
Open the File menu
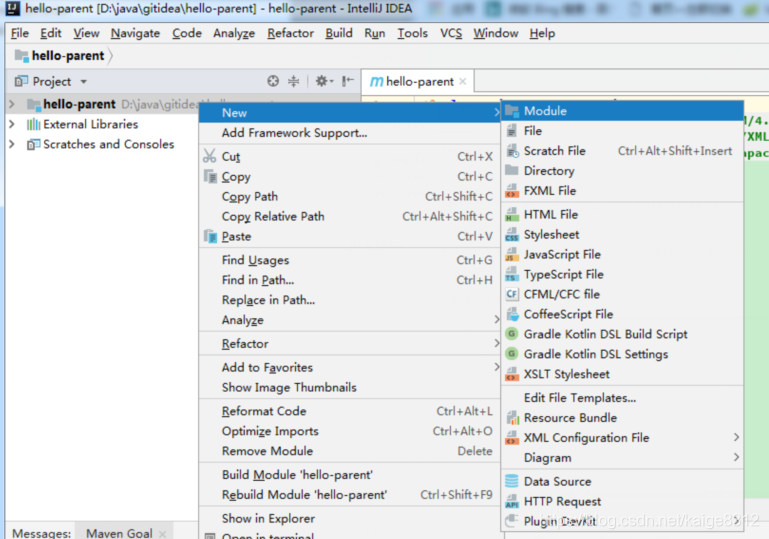(x=20, y=33)
